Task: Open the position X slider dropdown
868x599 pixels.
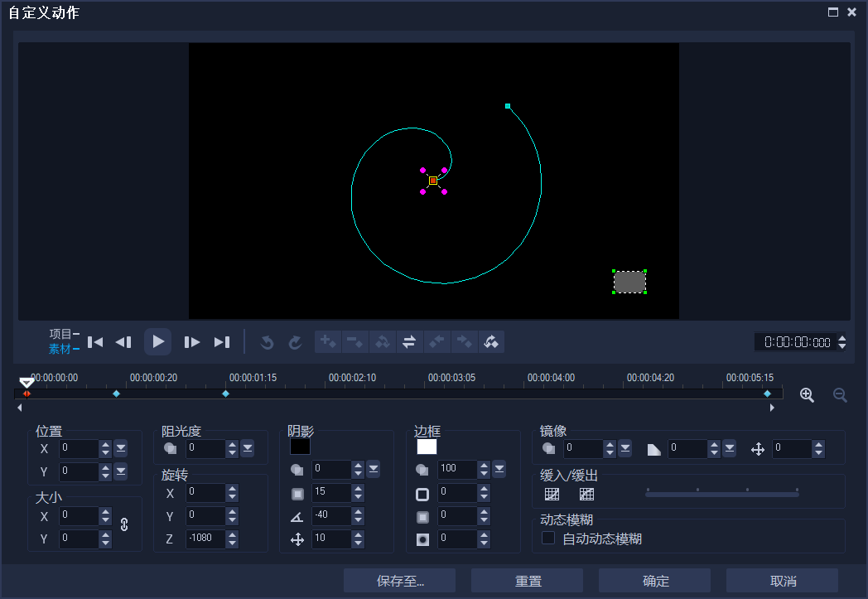Action: pyautogui.click(x=121, y=448)
